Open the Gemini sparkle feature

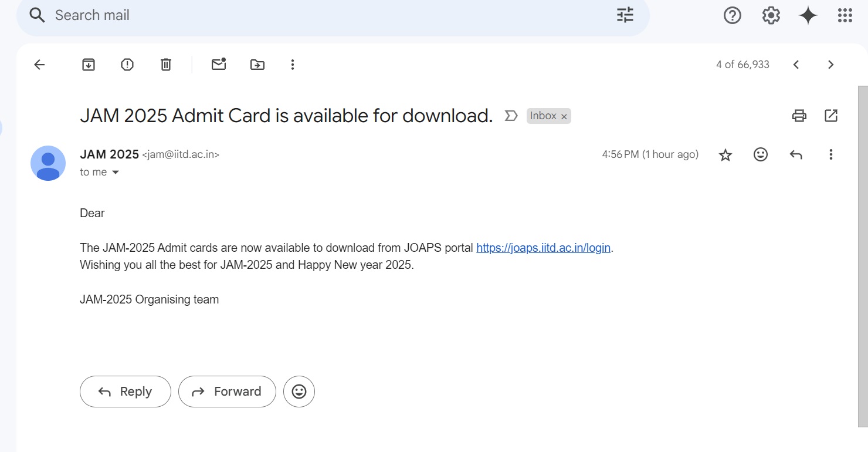[x=808, y=15]
